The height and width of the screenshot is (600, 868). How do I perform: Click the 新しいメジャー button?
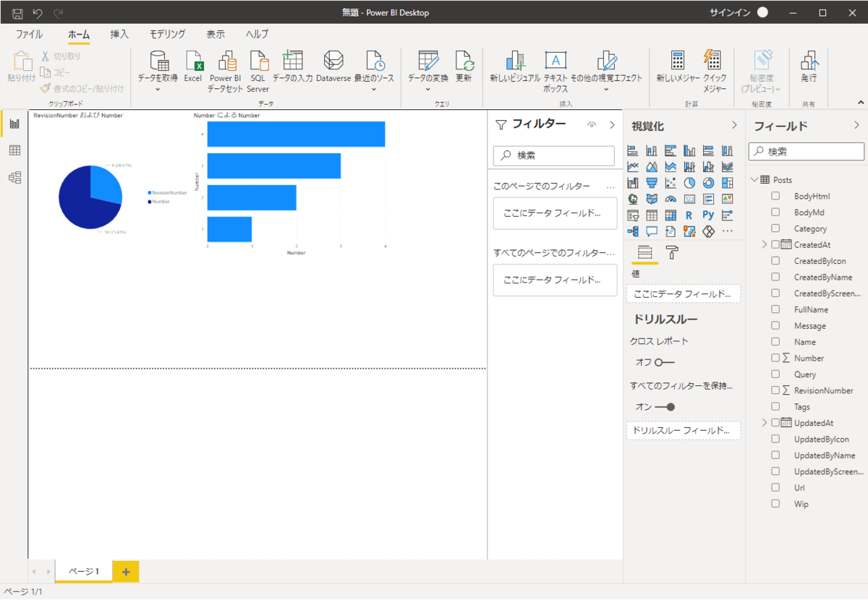678,67
